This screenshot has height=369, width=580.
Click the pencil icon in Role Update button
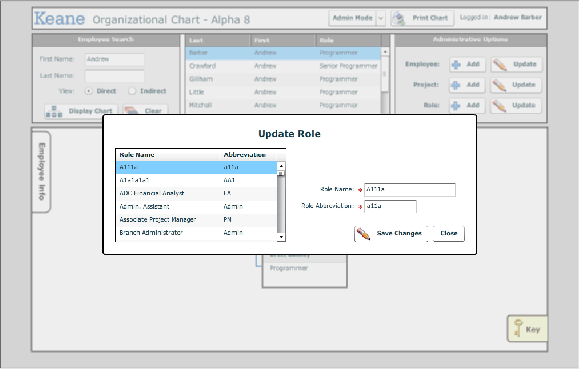click(500, 106)
